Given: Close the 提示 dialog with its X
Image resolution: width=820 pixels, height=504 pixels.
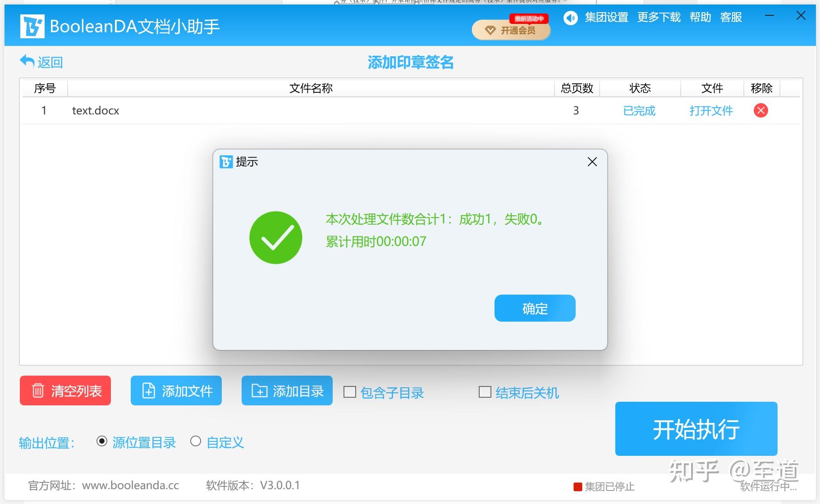Looking at the screenshot, I should [592, 162].
